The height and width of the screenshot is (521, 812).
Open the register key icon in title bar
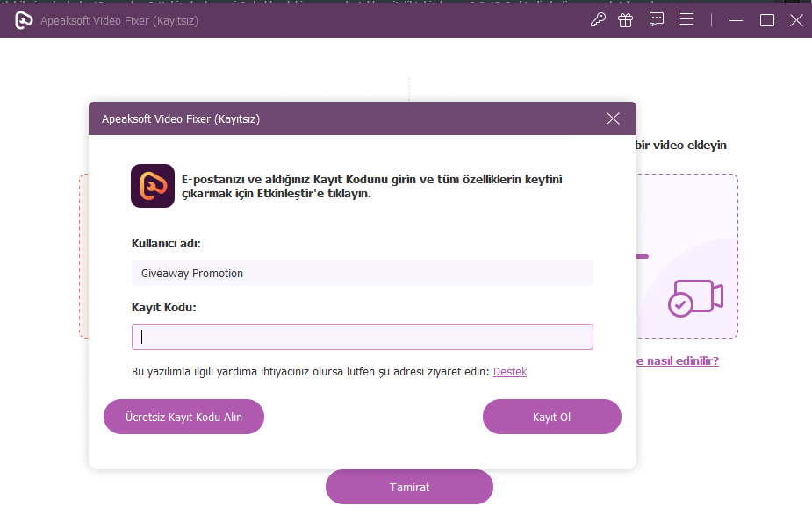tap(598, 20)
